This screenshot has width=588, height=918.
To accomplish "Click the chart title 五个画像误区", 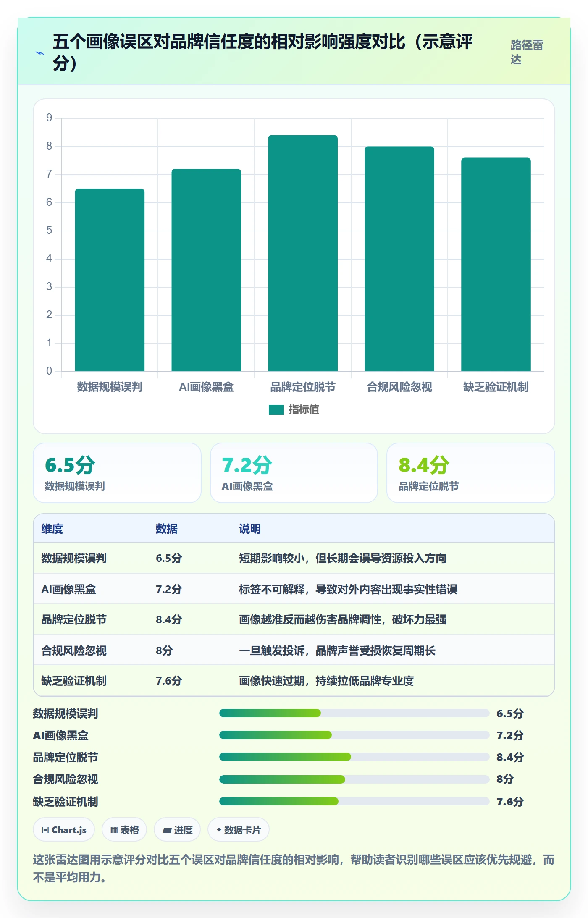I will [262, 52].
